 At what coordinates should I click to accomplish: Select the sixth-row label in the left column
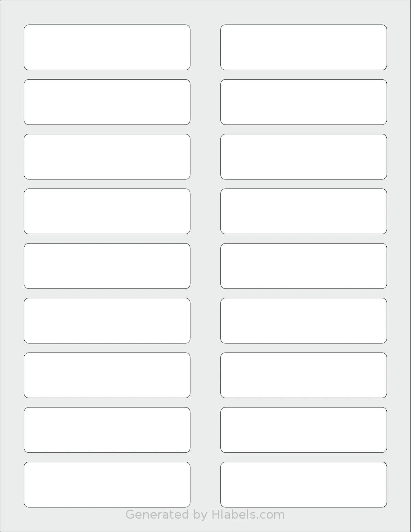(x=107, y=321)
